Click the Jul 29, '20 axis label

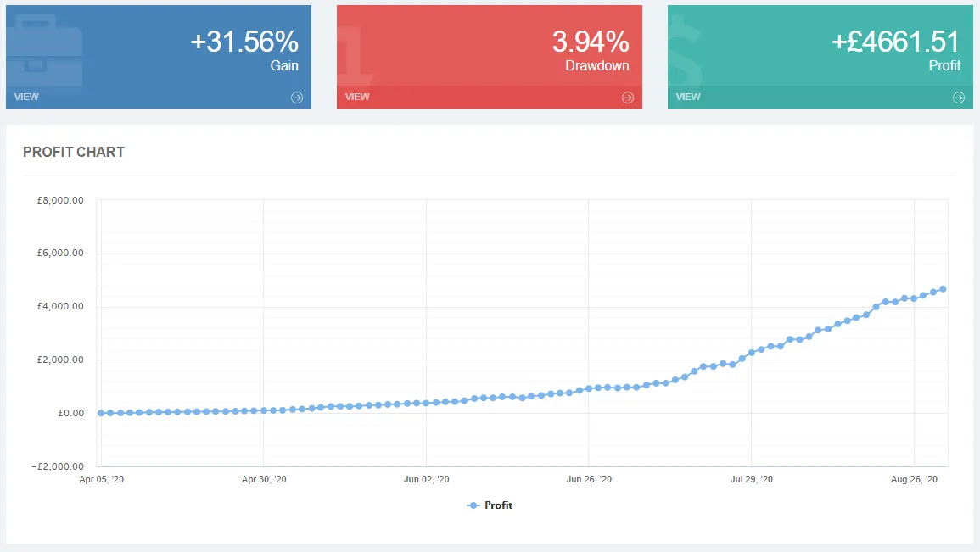[751, 479]
